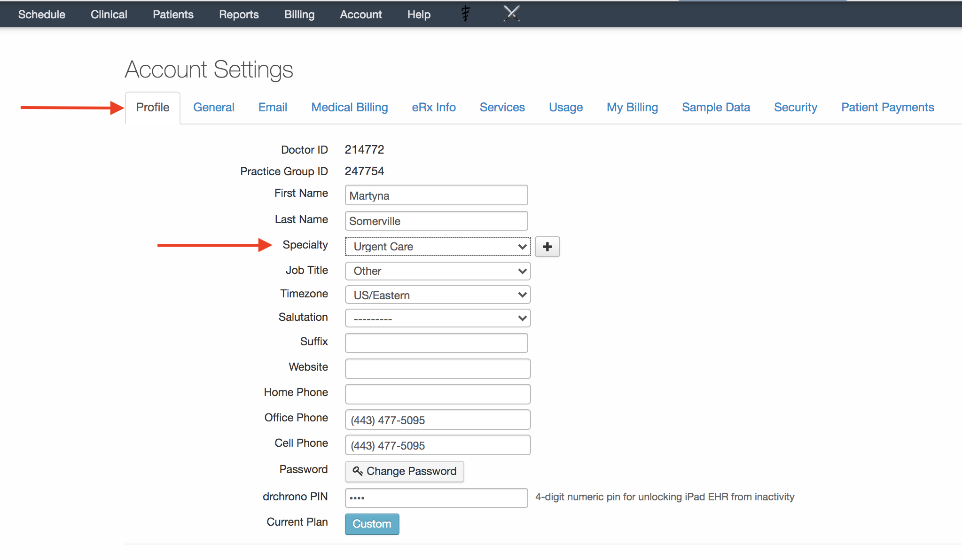The height and width of the screenshot is (560, 962).
Task: Click the Doctor ID value 214772
Action: (x=364, y=150)
